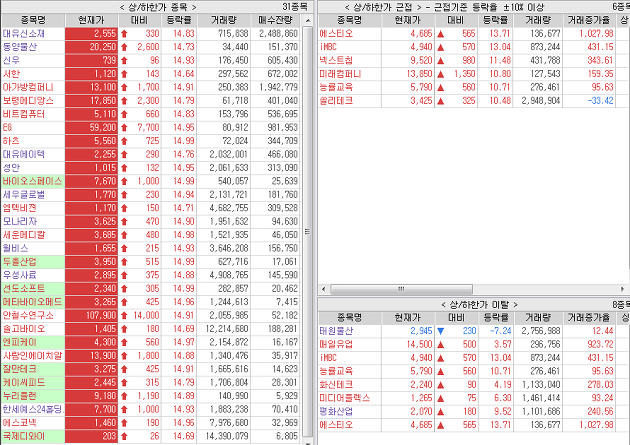Select stock 비트컴퓨터

tap(23, 114)
